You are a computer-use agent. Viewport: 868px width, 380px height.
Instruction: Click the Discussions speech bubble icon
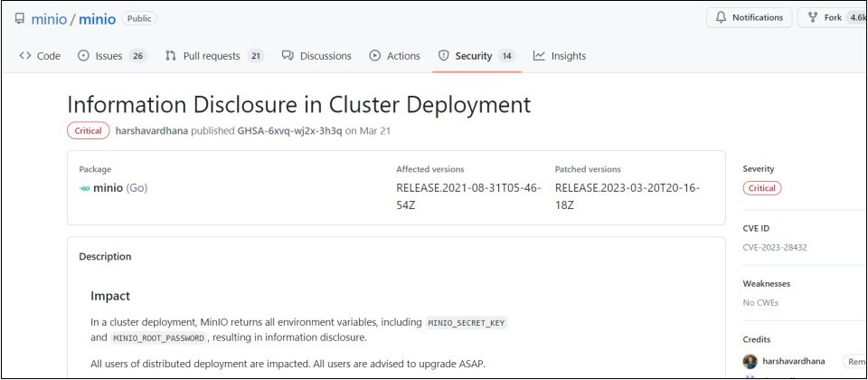[288, 55]
